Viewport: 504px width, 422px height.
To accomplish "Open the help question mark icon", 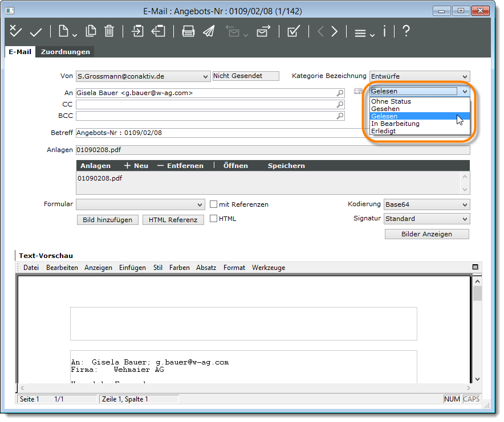I will (406, 31).
